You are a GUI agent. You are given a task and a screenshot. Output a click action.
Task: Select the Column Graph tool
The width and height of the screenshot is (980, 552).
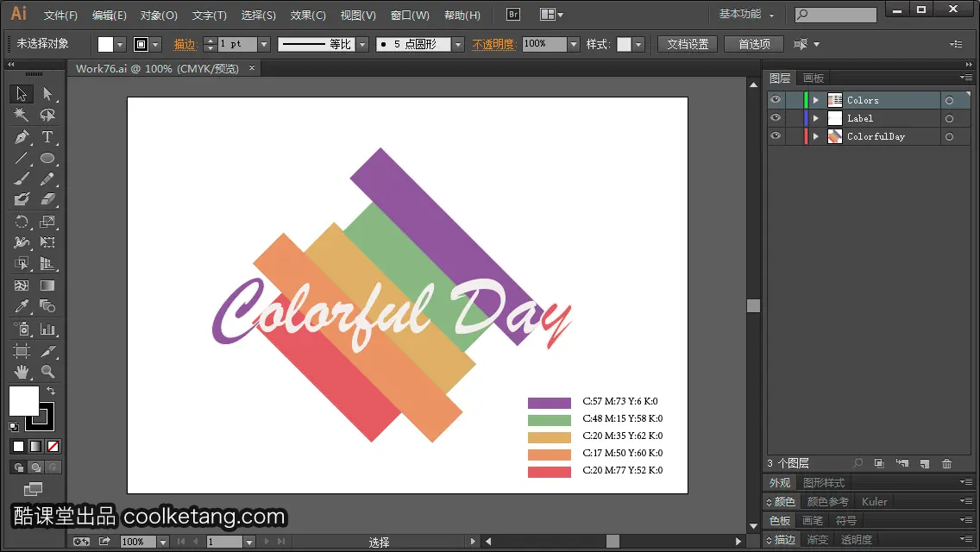(x=47, y=329)
